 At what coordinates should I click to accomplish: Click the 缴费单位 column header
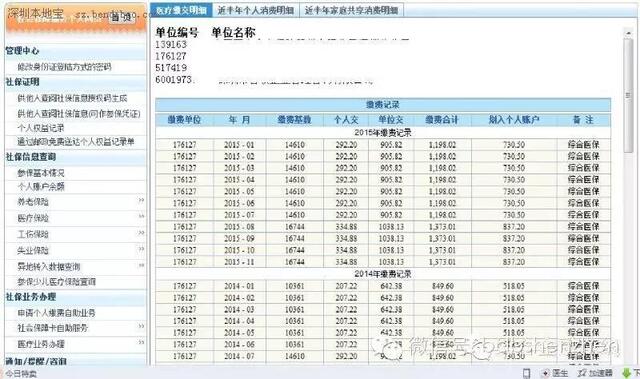(184, 120)
